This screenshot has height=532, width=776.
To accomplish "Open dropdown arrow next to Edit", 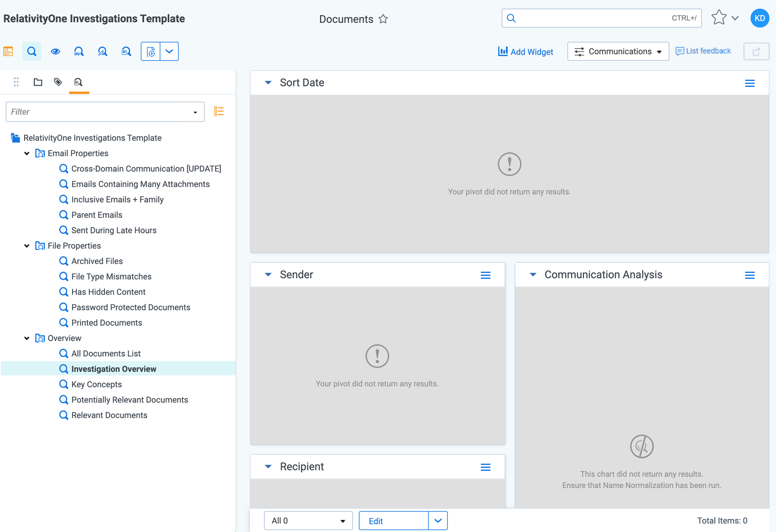I will pos(438,520).
